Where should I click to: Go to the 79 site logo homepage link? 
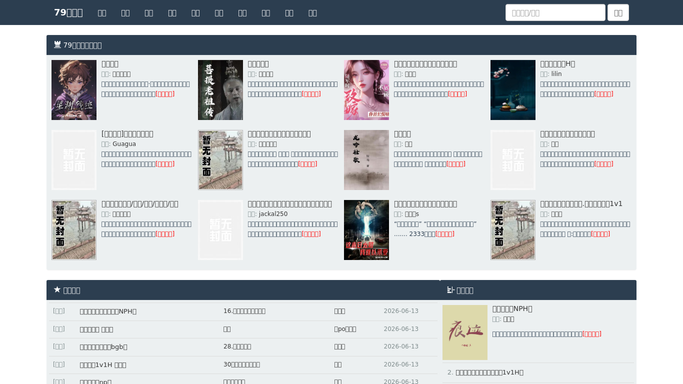point(68,13)
